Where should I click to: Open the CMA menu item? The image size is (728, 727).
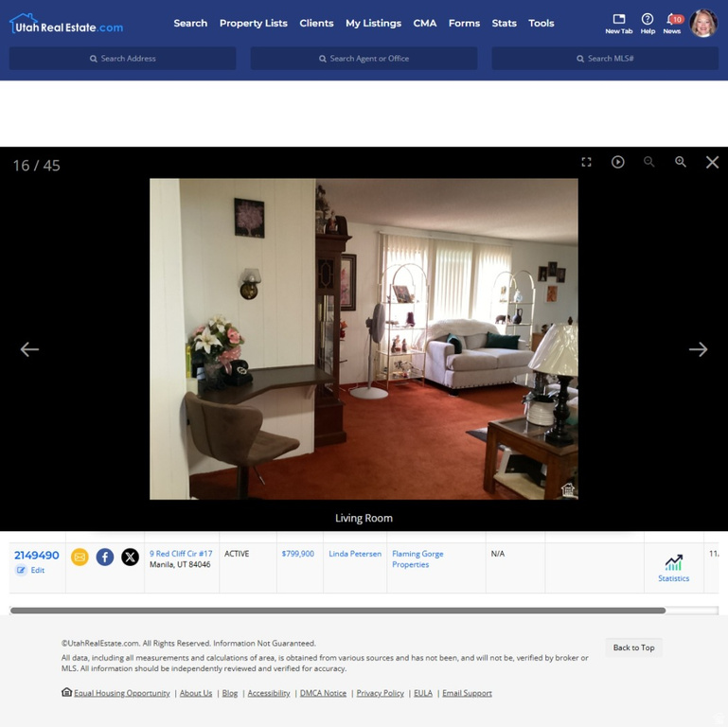(x=425, y=23)
